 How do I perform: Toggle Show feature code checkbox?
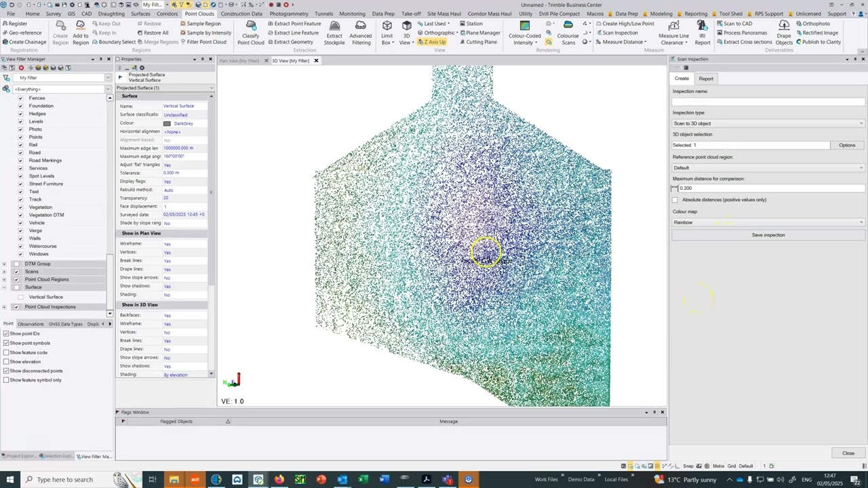tap(6, 352)
